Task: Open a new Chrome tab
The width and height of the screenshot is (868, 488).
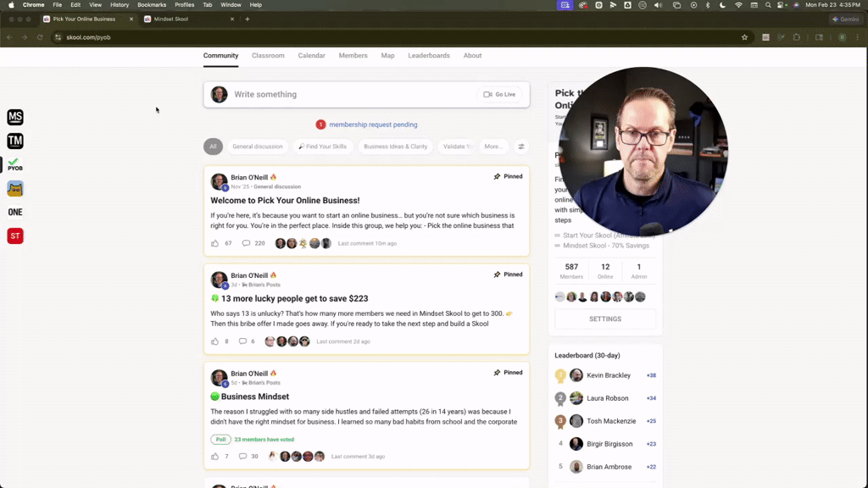Action: click(248, 19)
